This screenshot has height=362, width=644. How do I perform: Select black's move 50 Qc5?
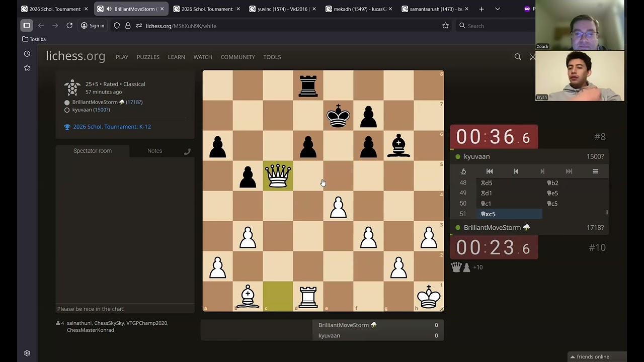[x=574, y=204]
